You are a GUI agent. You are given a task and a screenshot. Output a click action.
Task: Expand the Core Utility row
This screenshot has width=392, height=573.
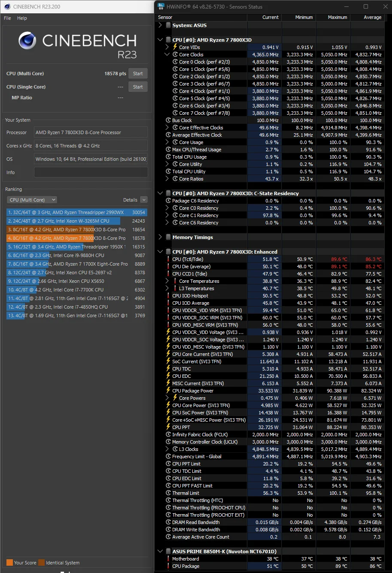click(x=167, y=164)
